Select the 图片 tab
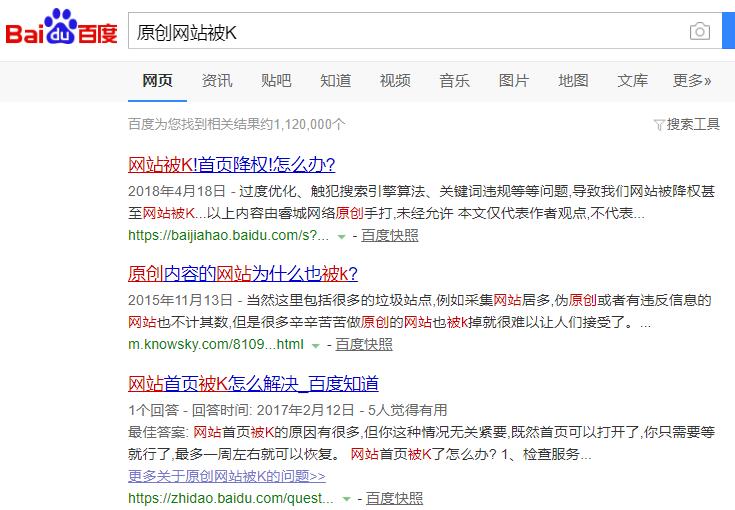The image size is (735, 510). click(x=514, y=81)
